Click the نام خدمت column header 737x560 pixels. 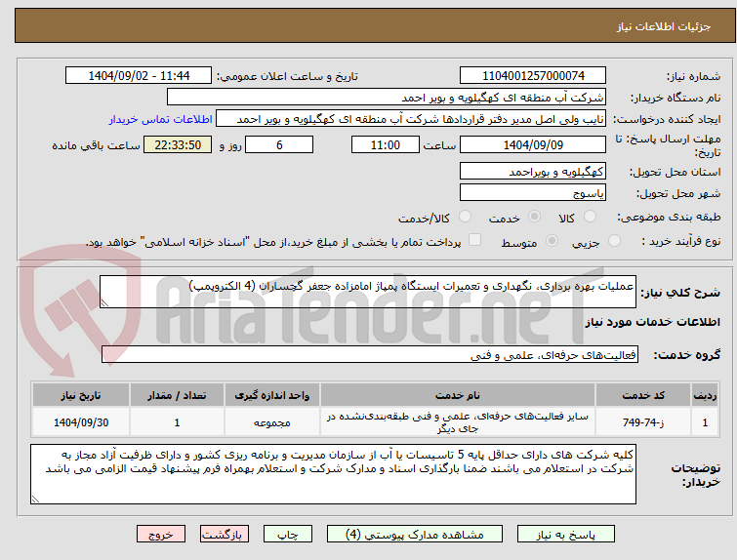458,395
